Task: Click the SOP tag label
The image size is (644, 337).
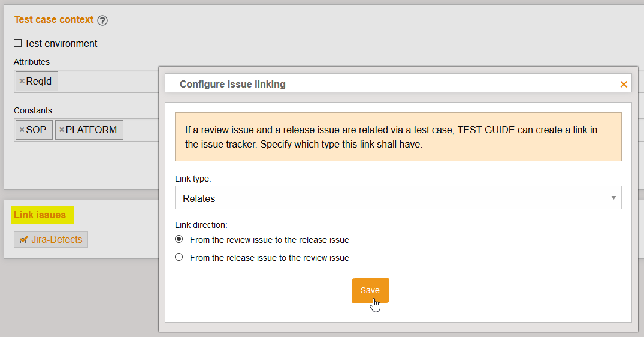Action: (37, 130)
